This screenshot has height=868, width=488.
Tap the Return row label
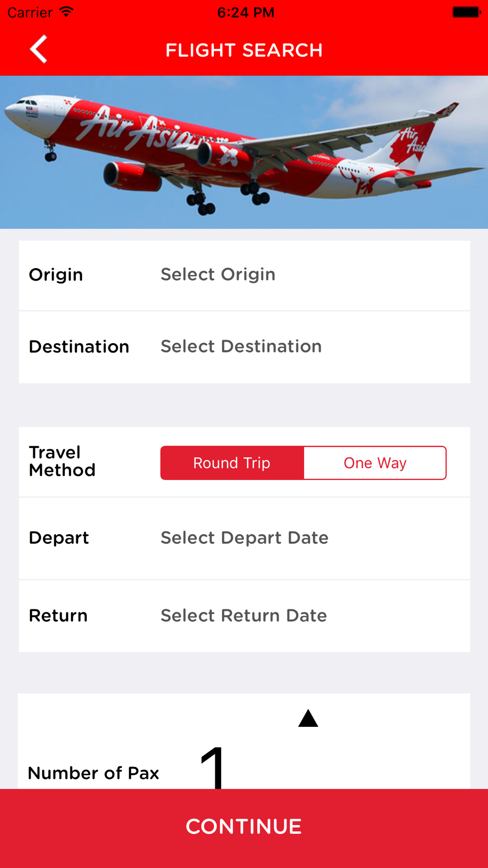point(58,616)
